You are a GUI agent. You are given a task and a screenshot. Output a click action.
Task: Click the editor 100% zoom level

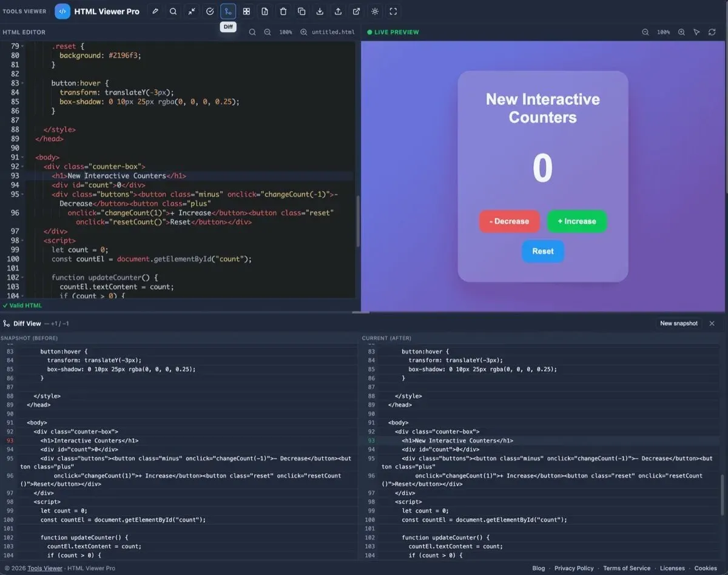pyautogui.click(x=286, y=32)
